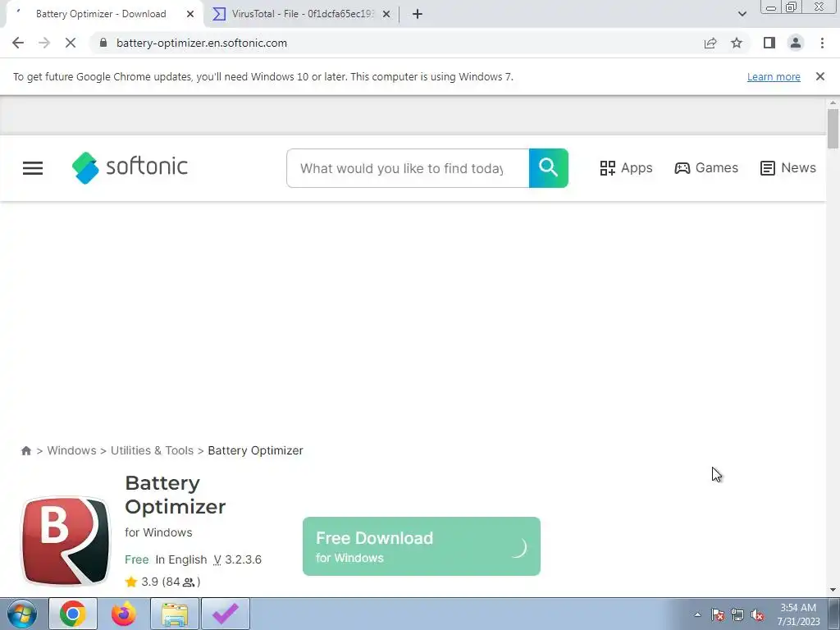Stop loading the page
Viewport: 840px width, 630px height.
(x=71, y=43)
